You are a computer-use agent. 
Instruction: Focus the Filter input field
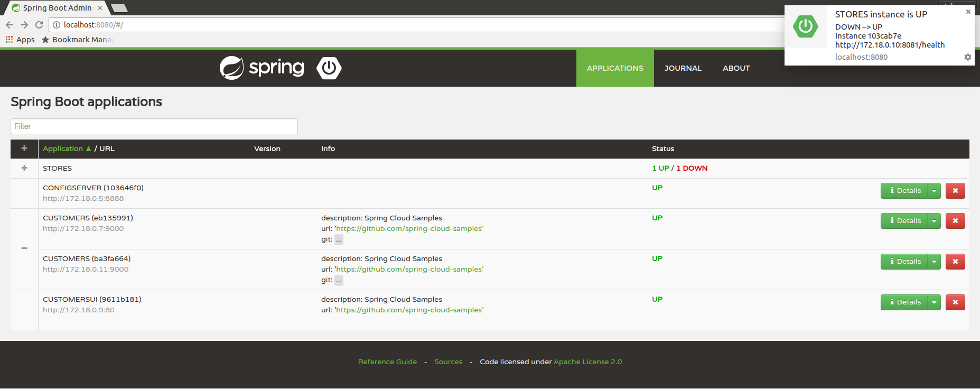(154, 126)
